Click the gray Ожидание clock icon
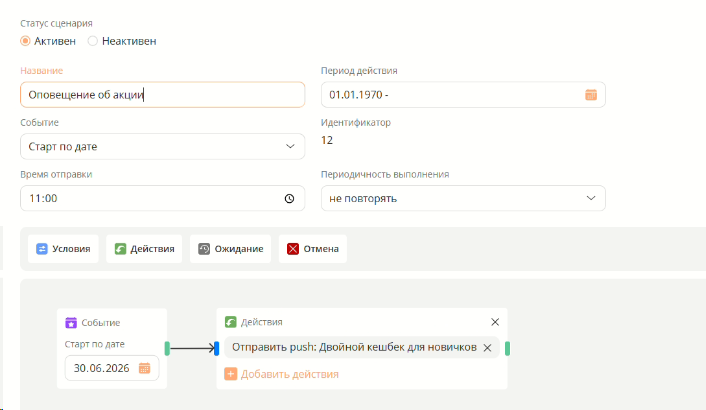 pyautogui.click(x=204, y=249)
